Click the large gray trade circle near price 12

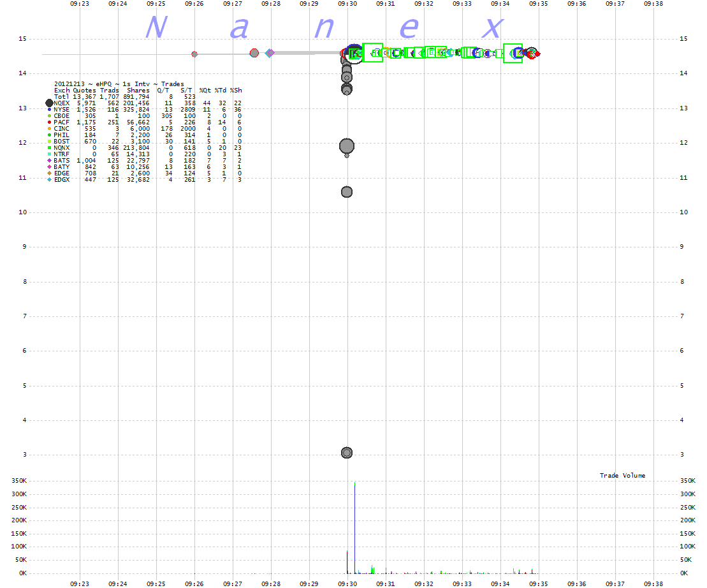347,146
